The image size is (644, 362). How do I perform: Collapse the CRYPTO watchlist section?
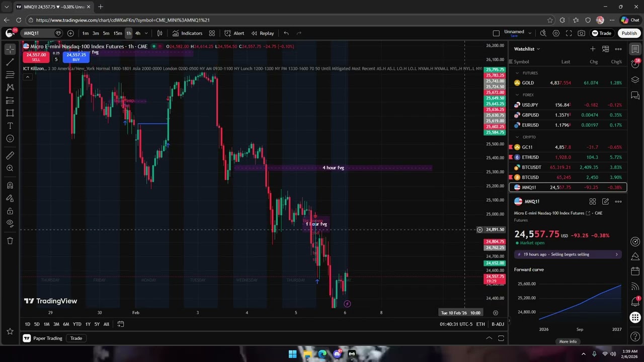click(517, 137)
